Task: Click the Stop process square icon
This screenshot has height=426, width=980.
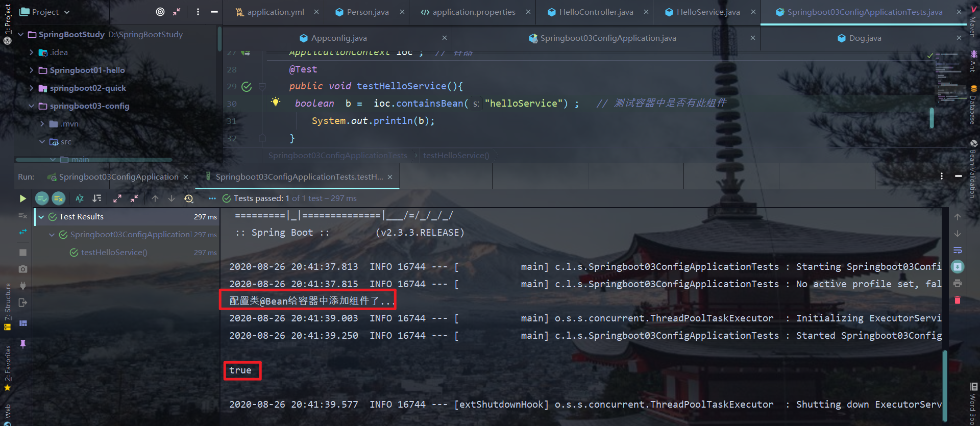Action: [22, 253]
